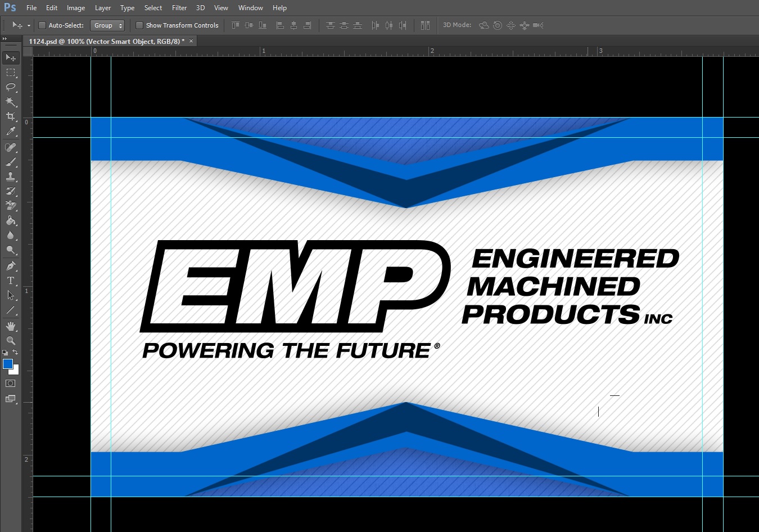759x532 pixels.
Task: Activate the Crop tool
Action: (10, 116)
